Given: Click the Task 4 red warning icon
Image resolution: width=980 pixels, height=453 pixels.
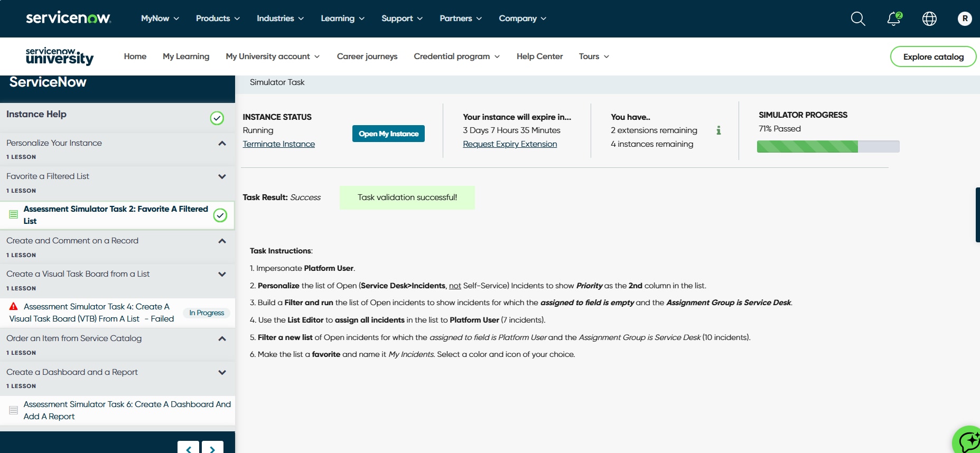Looking at the screenshot, I should [x=14, y=306].
